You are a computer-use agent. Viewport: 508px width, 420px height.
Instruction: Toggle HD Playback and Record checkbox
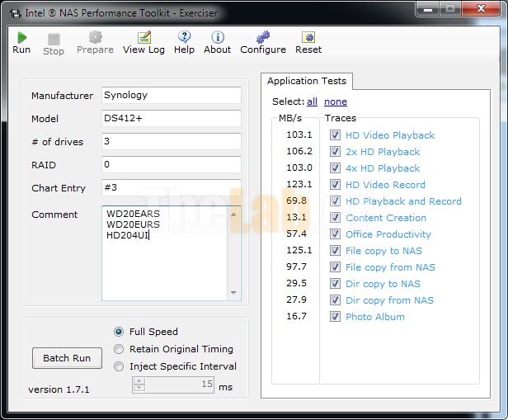pyautogui.click(x=335, y=201)
